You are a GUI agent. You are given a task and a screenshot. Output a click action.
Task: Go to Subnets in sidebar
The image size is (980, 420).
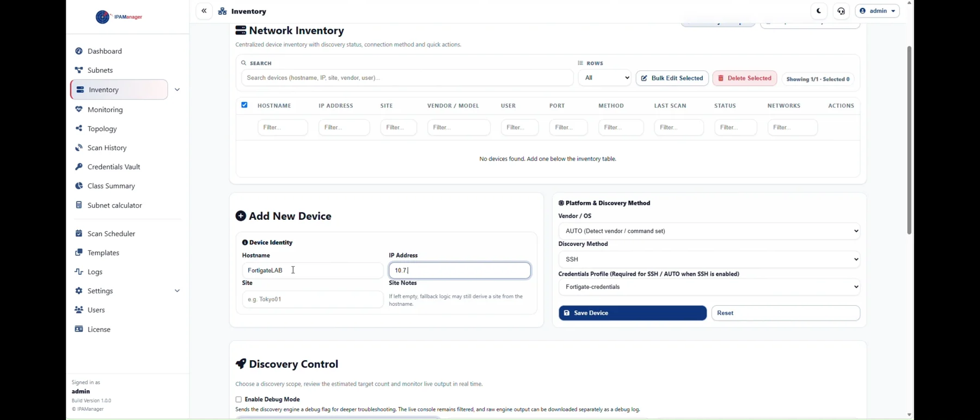101,70
